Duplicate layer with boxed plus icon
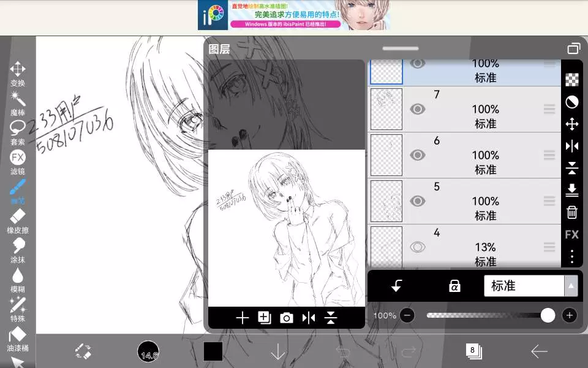588x368 pixels. pyautogui.click(x=265, y=318)
